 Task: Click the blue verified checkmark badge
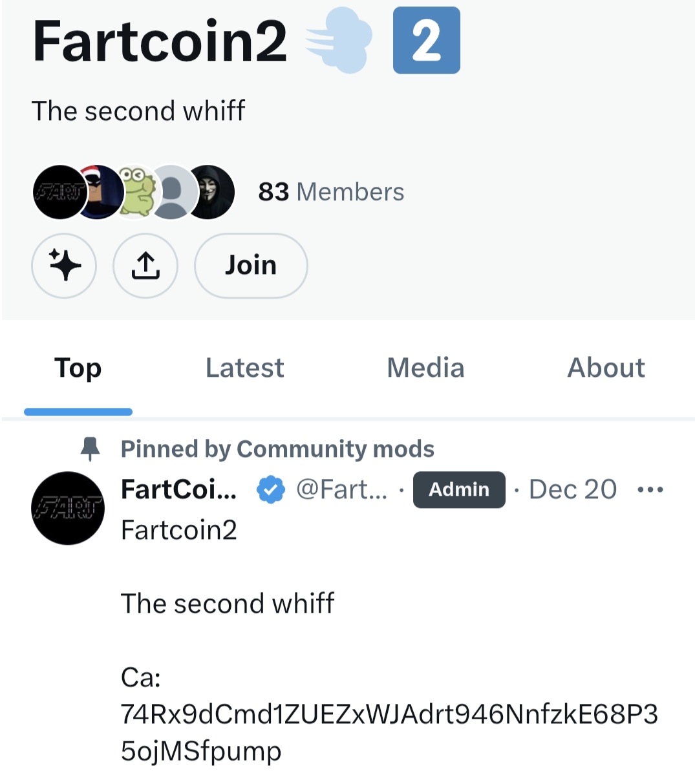point(270,489)
